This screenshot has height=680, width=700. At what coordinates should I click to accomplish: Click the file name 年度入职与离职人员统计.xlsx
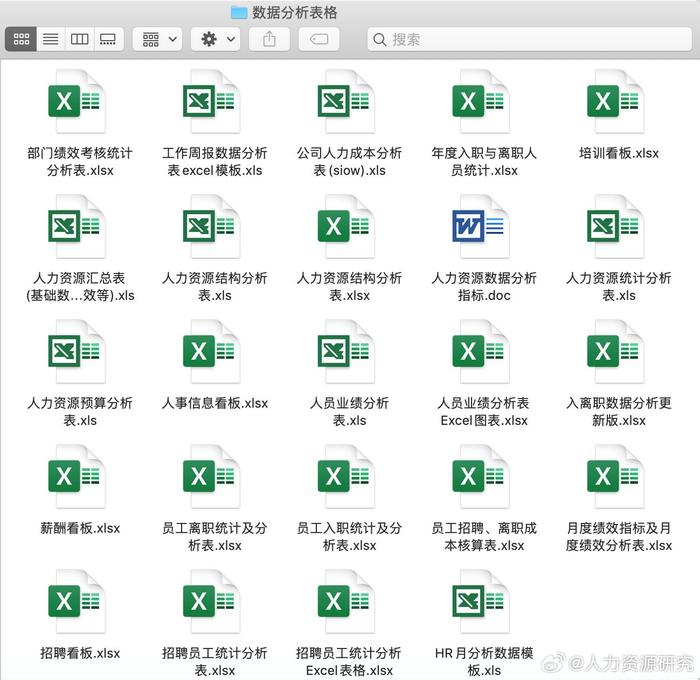click(x=484, y=162)
